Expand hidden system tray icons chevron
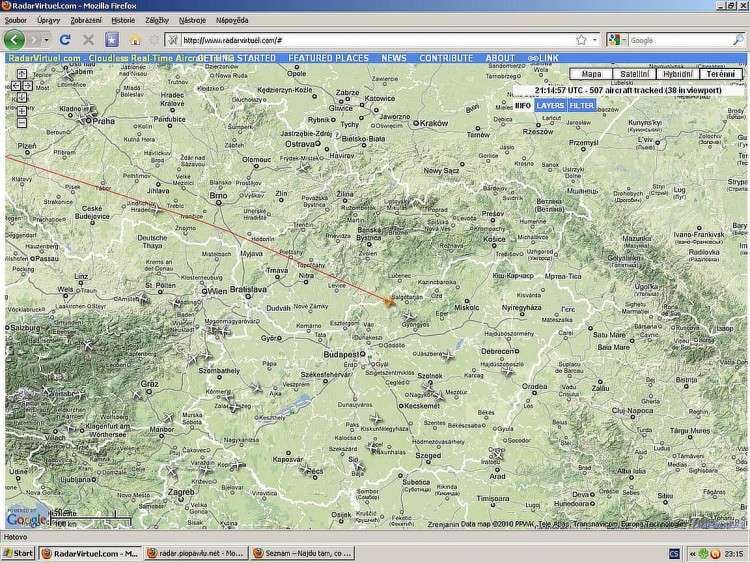Image resolution: width=750 pixels, height=563 pixels. point(692,554)
